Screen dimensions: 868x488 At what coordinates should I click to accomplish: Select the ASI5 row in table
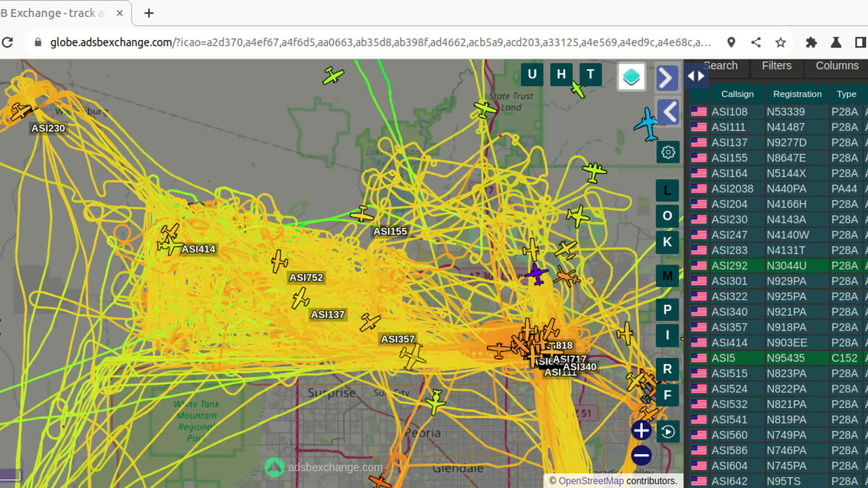[778, 358]
